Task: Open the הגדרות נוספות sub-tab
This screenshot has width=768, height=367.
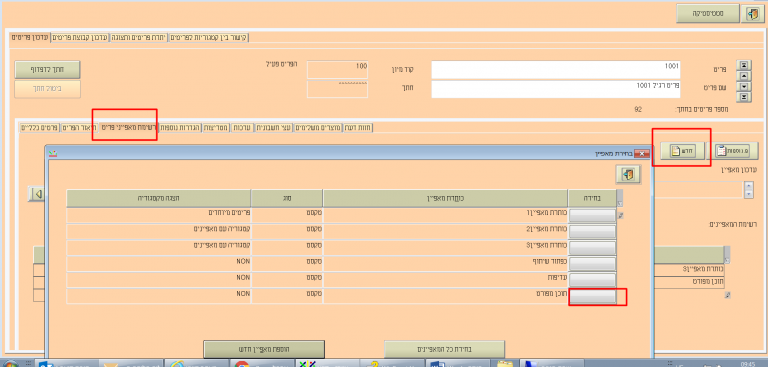Action: tap(180, 127)
